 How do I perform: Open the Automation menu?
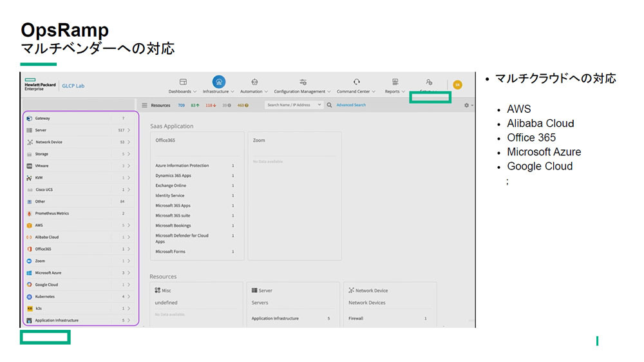(254, 91)
